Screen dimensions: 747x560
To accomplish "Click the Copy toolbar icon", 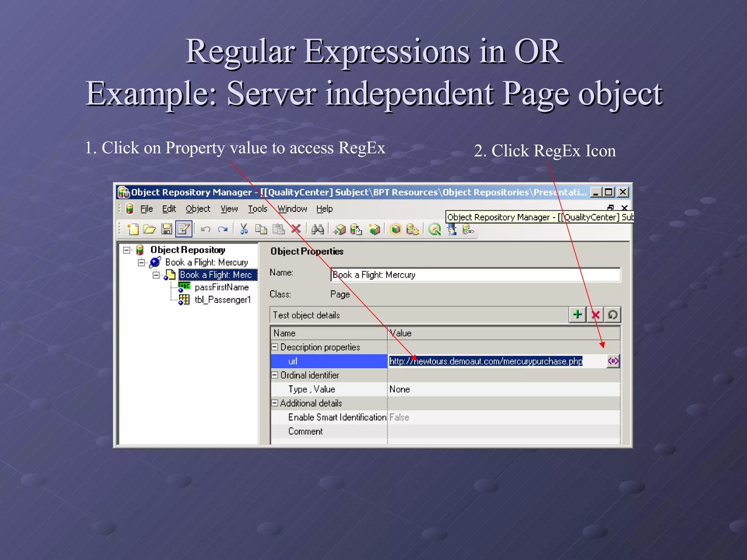I will [261, 229].
